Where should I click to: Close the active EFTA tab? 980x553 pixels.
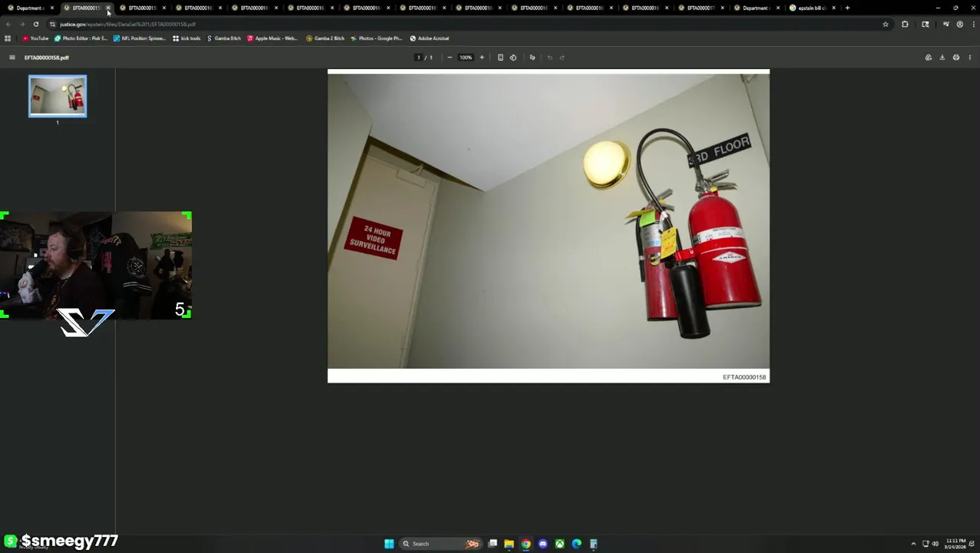pos(108,8)
